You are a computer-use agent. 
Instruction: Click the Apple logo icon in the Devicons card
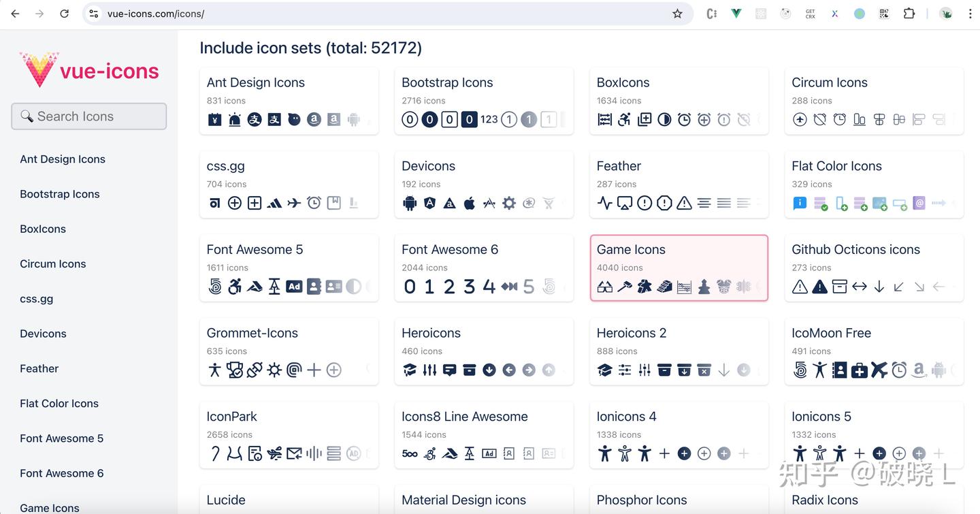[x=469, y=203]
